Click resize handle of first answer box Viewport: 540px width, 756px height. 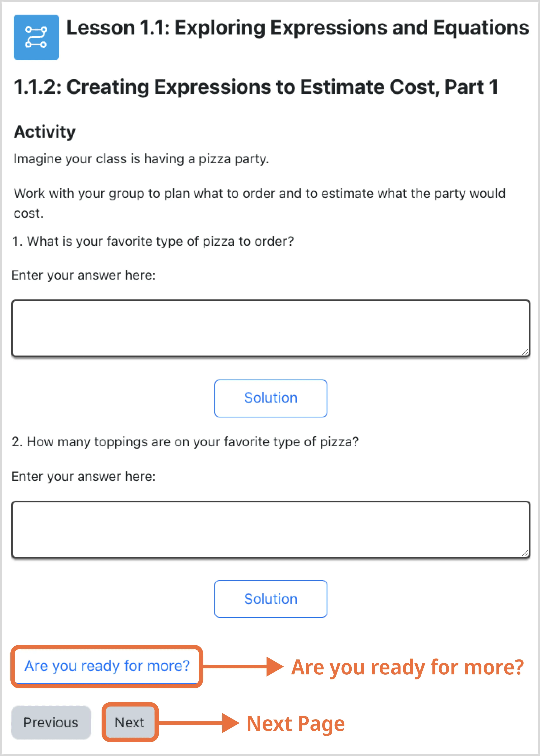click(525, 352)
